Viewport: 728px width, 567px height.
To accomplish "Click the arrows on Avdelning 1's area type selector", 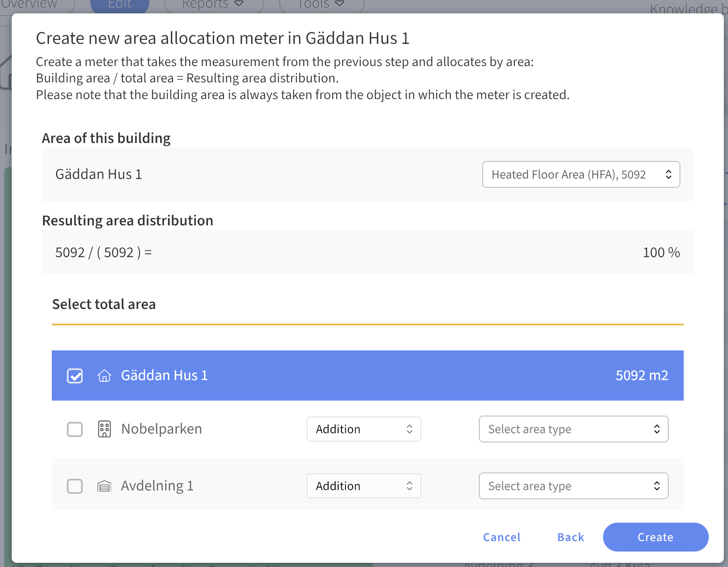I will click(657, 486).
